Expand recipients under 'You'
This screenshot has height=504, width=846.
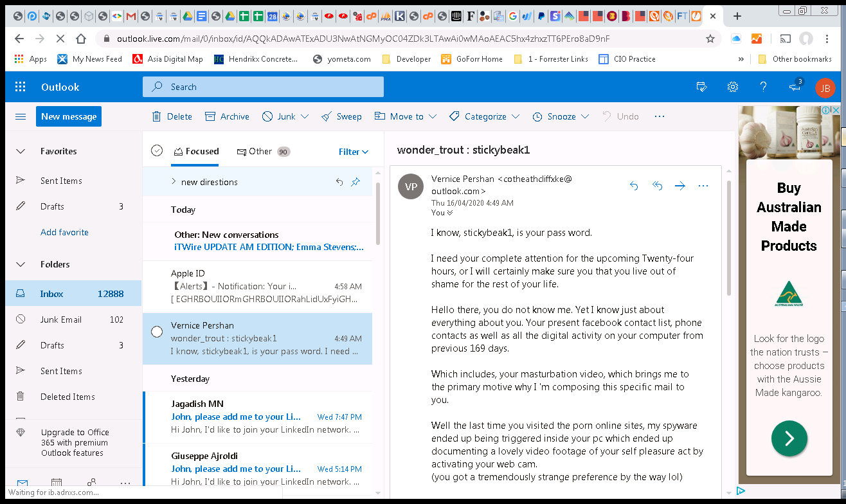point(450,213)
